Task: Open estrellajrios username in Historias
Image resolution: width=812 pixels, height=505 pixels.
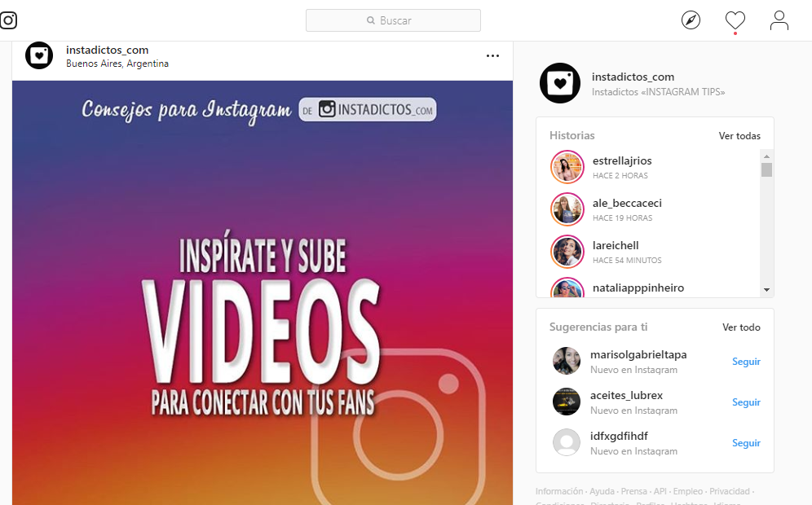Action: tap(622, 161)
